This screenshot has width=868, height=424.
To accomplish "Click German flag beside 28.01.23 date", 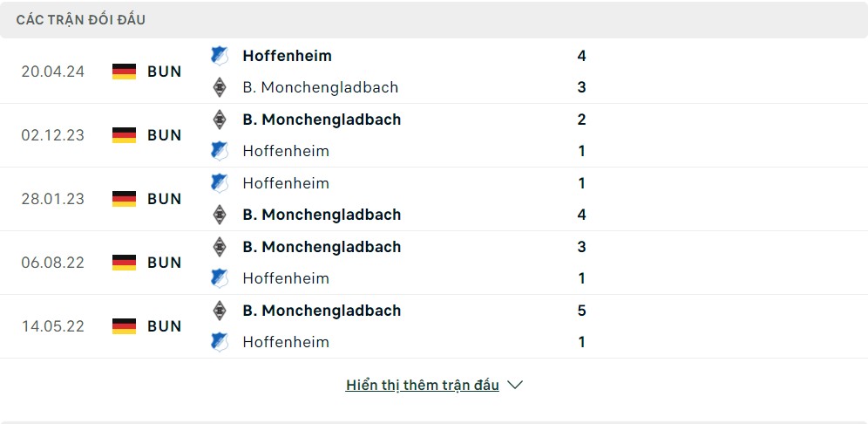I will click(x=125, y=199).
